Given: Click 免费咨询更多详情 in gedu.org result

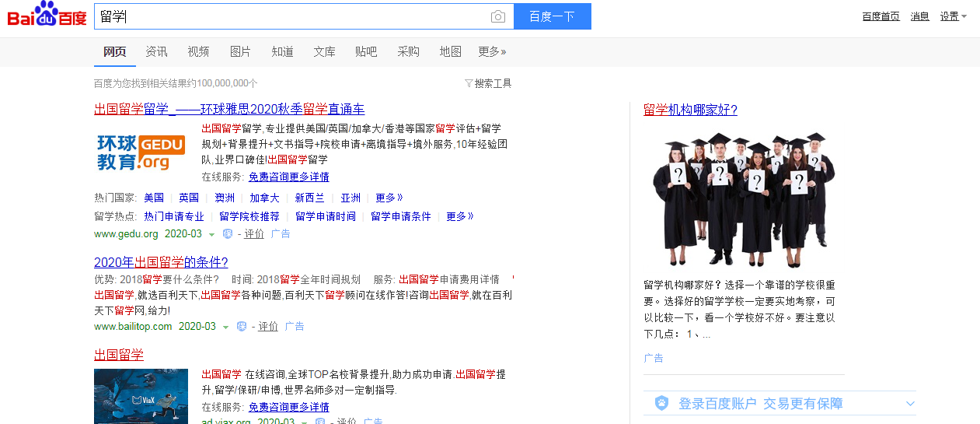Looking at the screenshot, I should (x=288, y=177).
